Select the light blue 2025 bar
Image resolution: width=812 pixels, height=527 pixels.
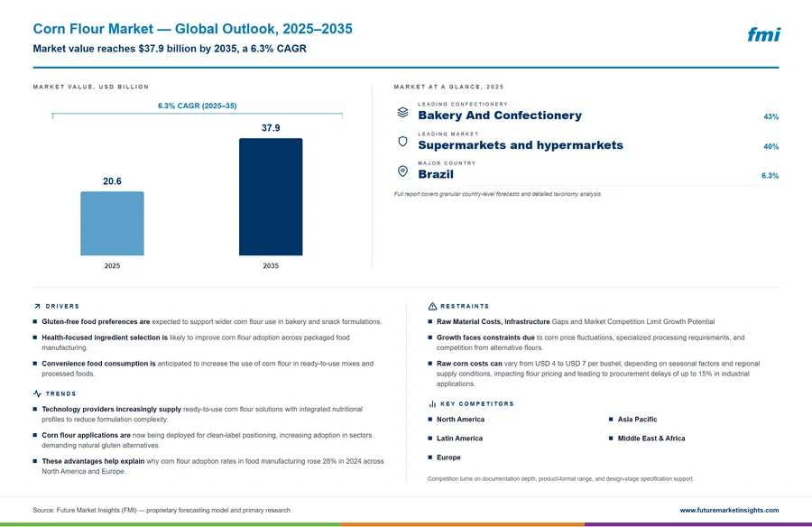(x=112, y=223)
